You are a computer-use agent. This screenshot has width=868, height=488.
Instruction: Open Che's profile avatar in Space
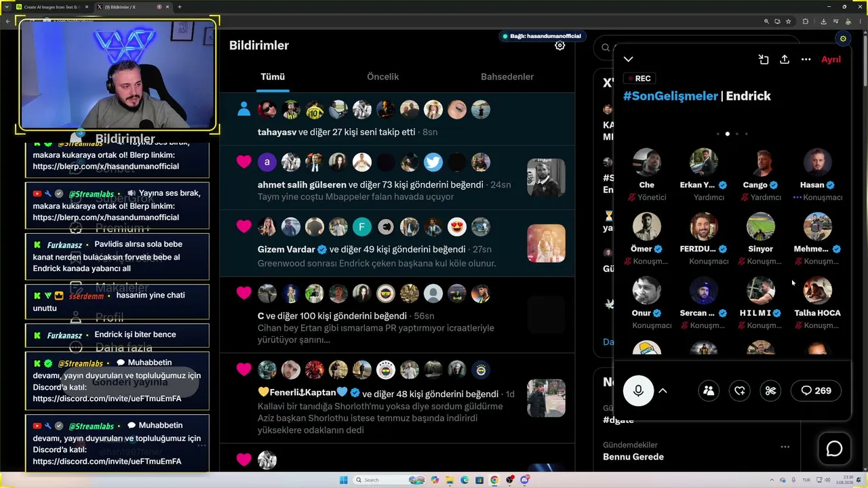647,163
